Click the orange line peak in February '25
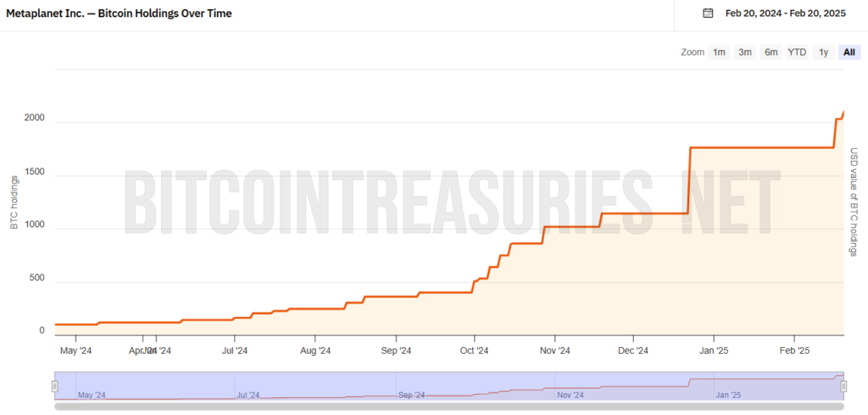 (x=843, y=113)
